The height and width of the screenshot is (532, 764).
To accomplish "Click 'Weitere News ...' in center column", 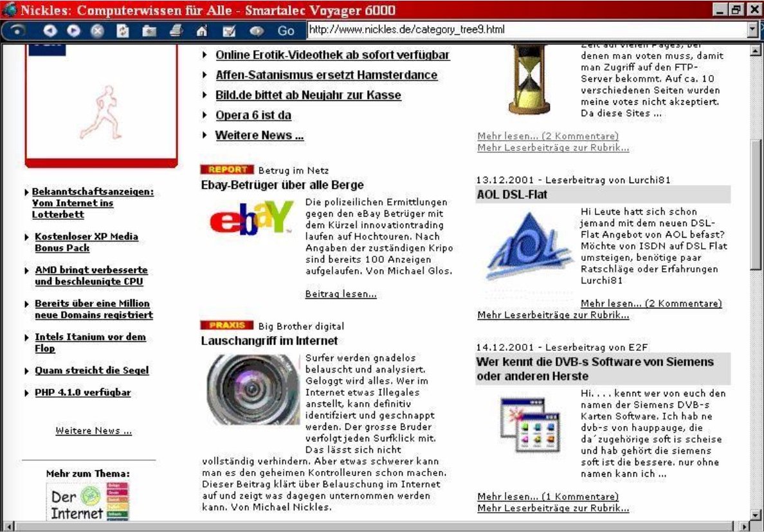I will tap(259, 136).
